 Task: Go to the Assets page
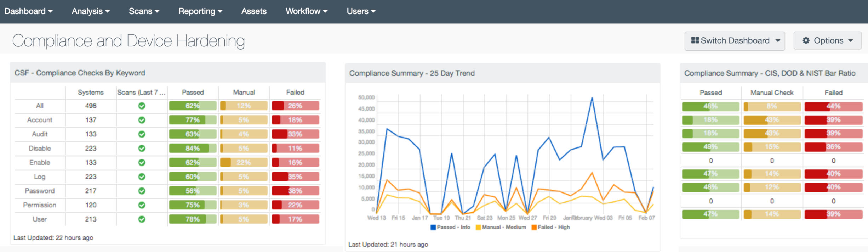tap(254, 11)
